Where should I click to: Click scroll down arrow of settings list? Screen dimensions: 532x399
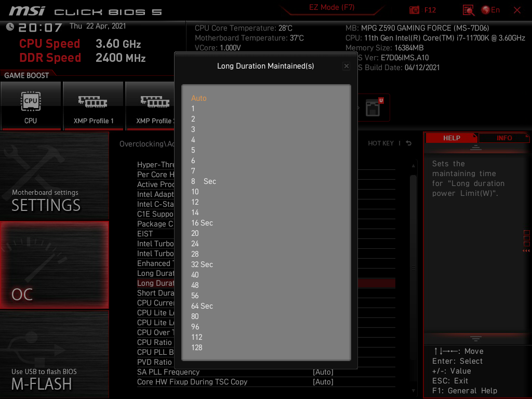[x=413, y=391]
